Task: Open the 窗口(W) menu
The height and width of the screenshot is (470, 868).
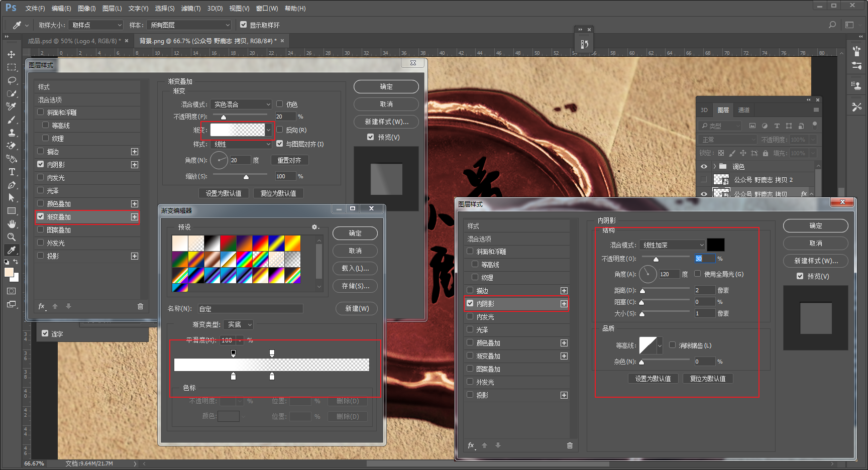Action: tap(267, 9)
